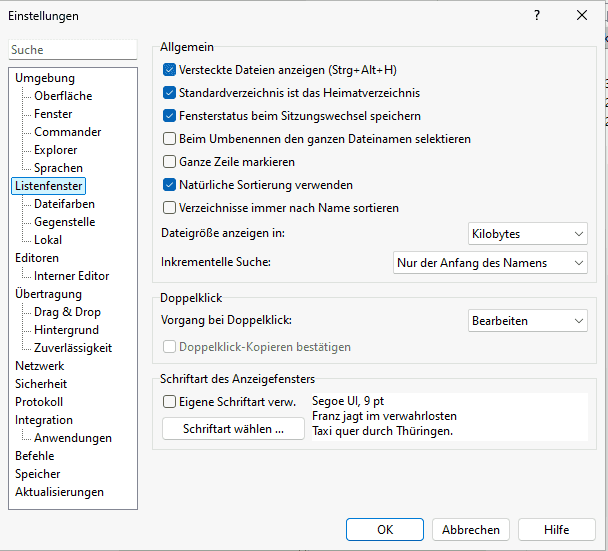Open the 'Dateigröße anzeigen in' Kilobytes dropdown
Image resolution: width=608 pixels, height=551 pixels.
528,234
